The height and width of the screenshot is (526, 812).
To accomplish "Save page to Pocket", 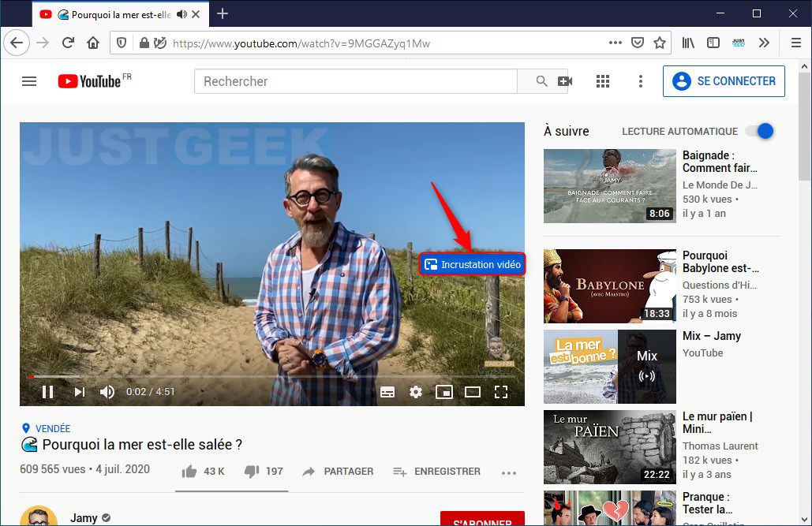I will (x=638, y=43).
